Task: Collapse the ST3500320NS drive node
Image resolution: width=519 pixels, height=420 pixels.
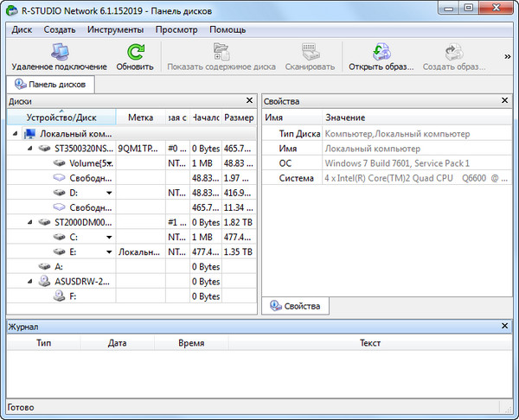Action: 29,149
